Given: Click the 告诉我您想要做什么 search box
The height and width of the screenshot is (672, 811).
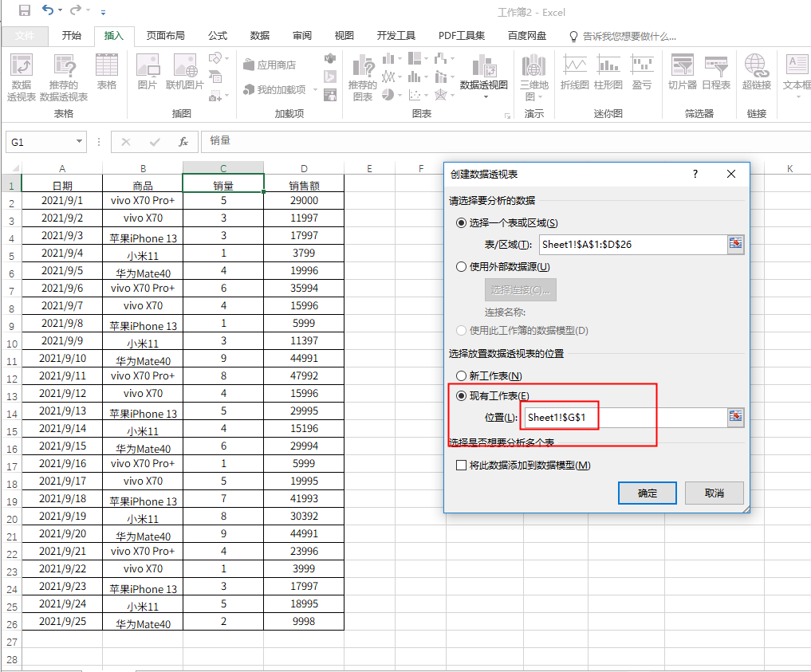Looking at the screenshot, I should point(623,36).
